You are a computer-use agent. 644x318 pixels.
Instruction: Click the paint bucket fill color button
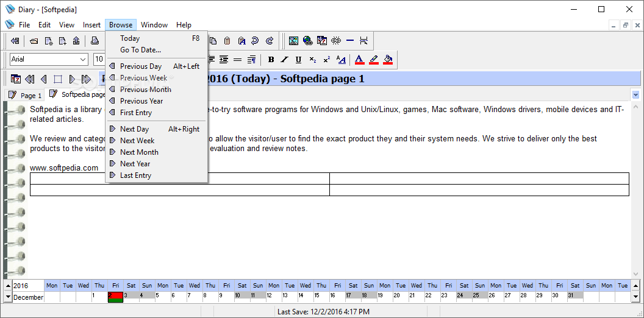[x=388, y=60]
